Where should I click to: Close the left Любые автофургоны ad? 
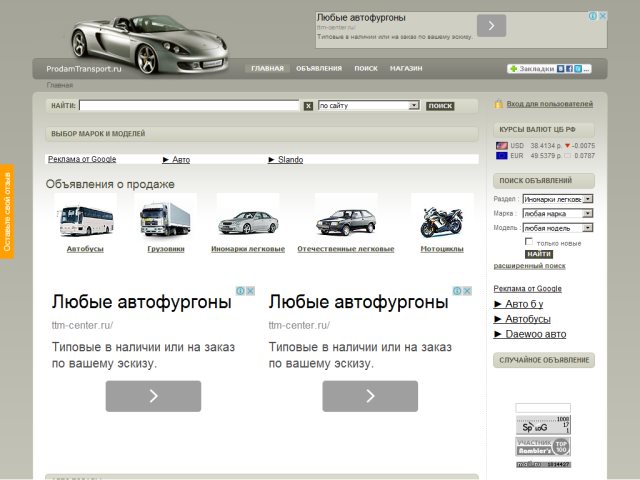point(250,291)
